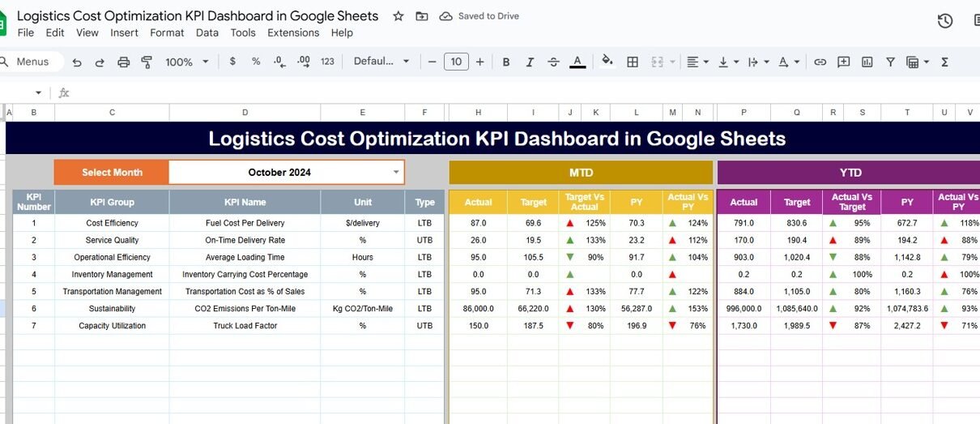Click the increase font size plus button
The image size is (980, 424).
pyautogui.click(x=479, y=62)
